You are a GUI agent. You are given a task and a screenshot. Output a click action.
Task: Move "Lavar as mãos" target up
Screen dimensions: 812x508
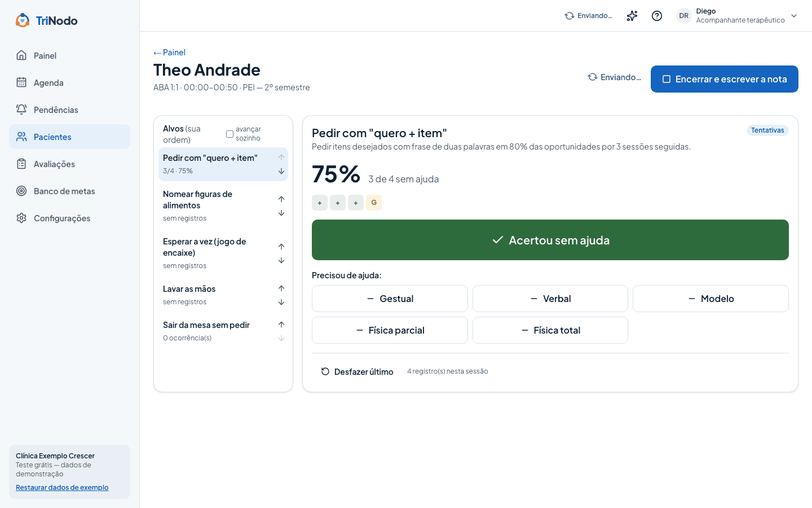tap(281, 288)
